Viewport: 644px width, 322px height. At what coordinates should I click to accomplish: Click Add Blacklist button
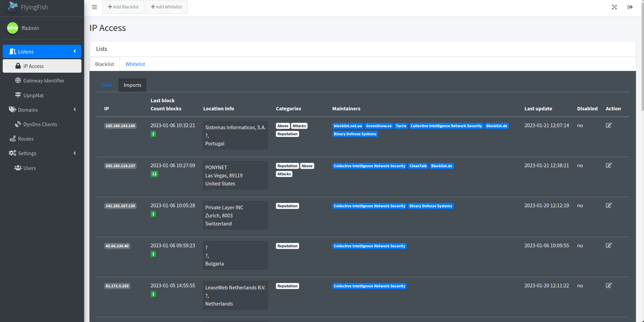pos(123,7)
